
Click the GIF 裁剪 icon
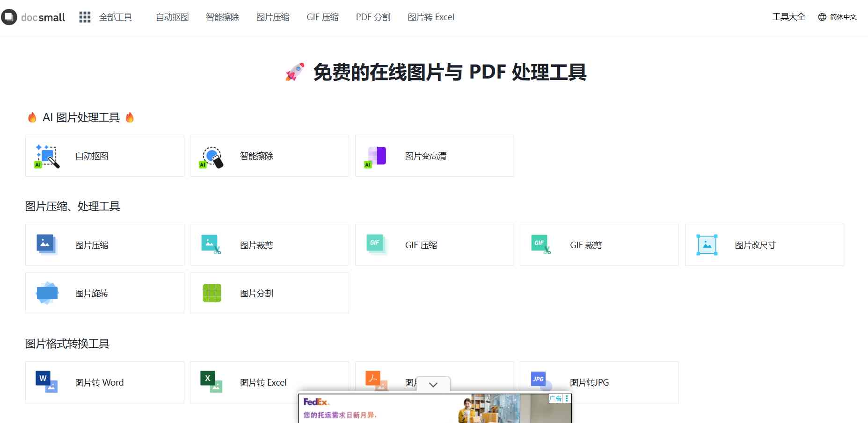[x=541, y=245]
